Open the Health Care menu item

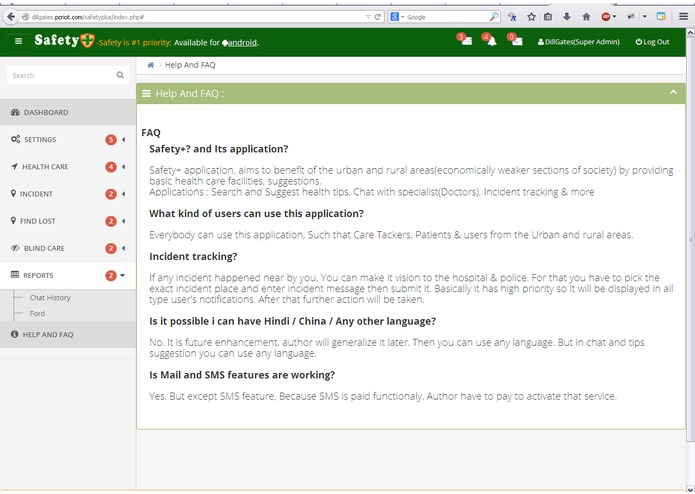pyautogui.click(x=68, y=167)
